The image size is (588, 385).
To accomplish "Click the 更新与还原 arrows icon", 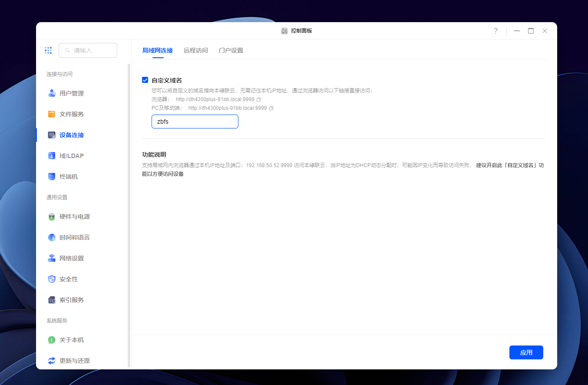I will (x=52, y=361).
